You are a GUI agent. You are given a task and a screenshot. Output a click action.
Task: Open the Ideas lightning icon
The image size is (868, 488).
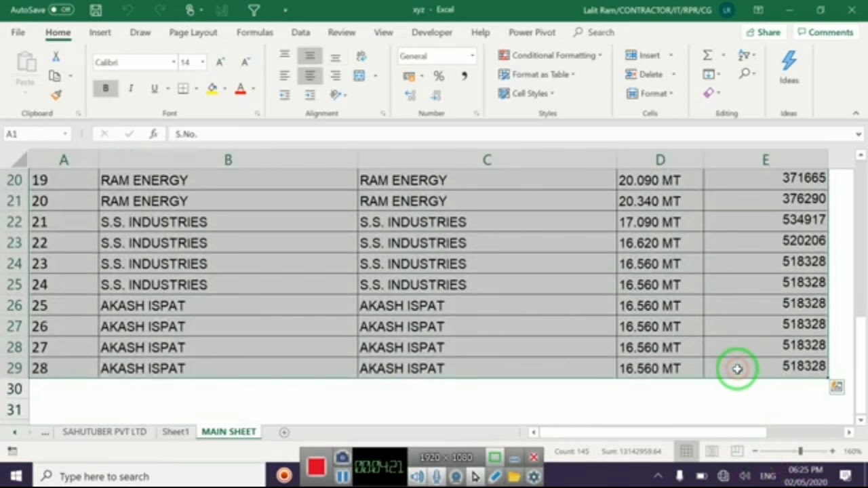pos(789,66)
